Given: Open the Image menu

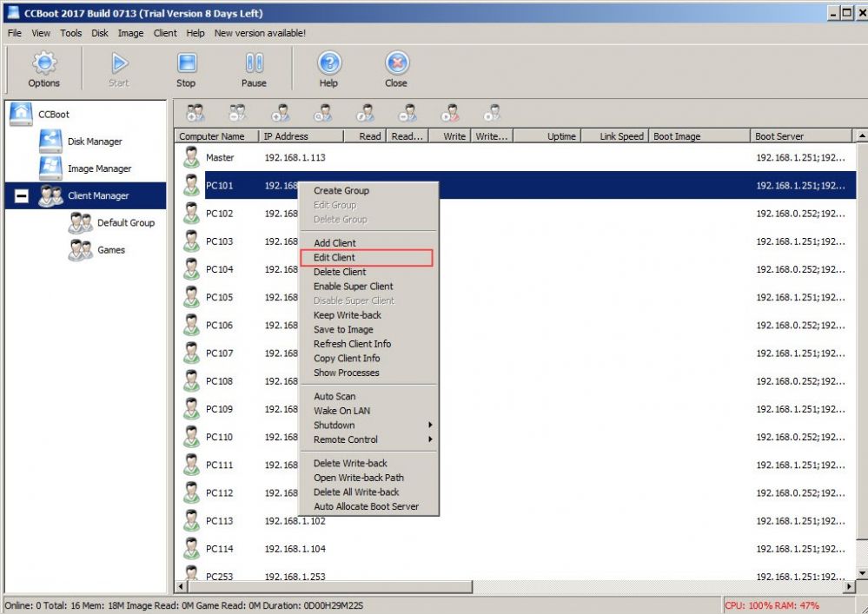Looking at the screenshot, I should [130, 33].
